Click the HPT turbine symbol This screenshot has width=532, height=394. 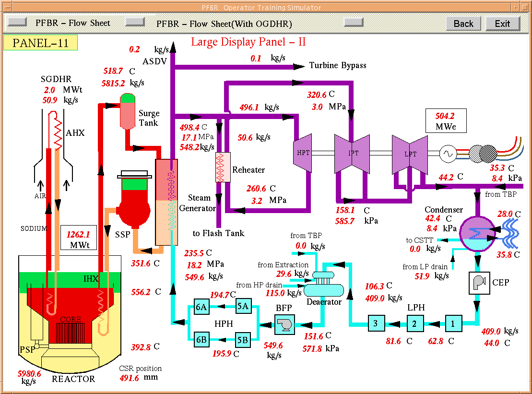click(x=302, y=154)
